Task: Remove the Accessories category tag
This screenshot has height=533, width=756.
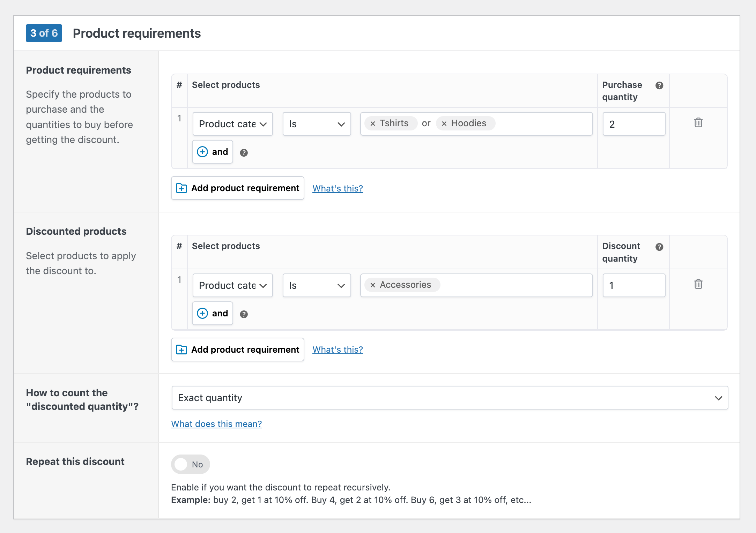Action: click(372, 285)
